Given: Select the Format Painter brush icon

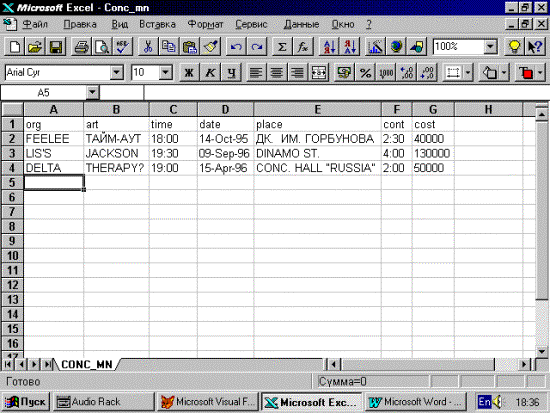Looking at the screenshot, I should click(x=211, y=47).
